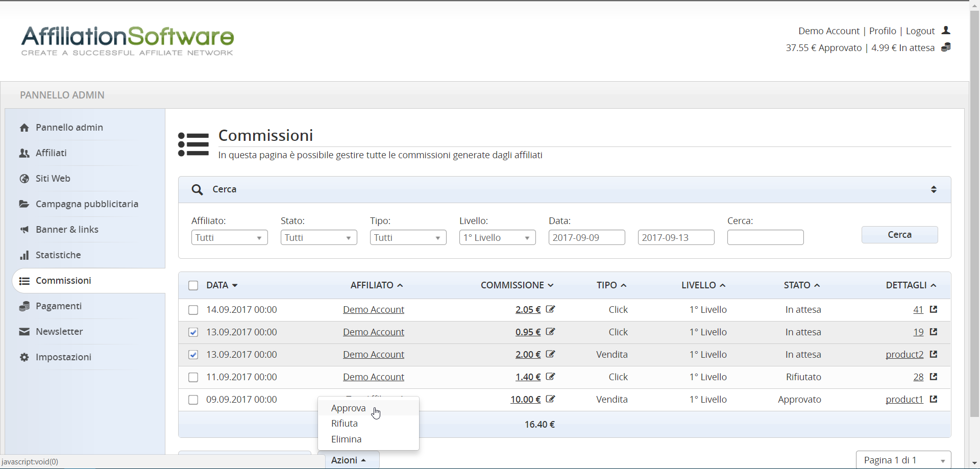Click the Logout link

click(920, 31)
